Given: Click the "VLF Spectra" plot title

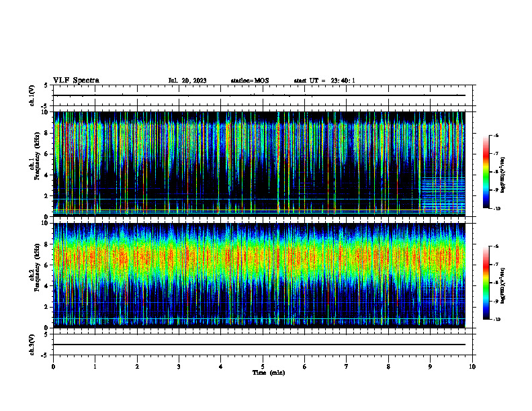Looking at the screenshot, I should tap(76, 81).
